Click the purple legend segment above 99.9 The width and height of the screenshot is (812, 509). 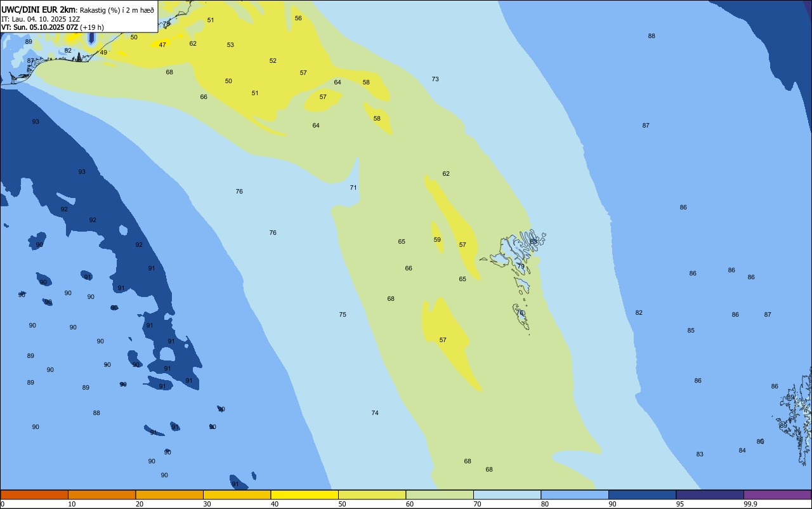777,494
